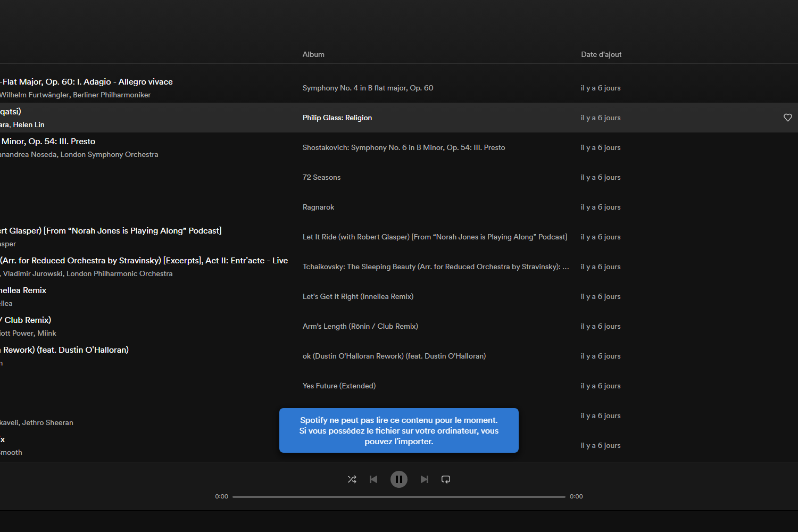Sort by Date d'ajout column header

click(x=601, y=54)
